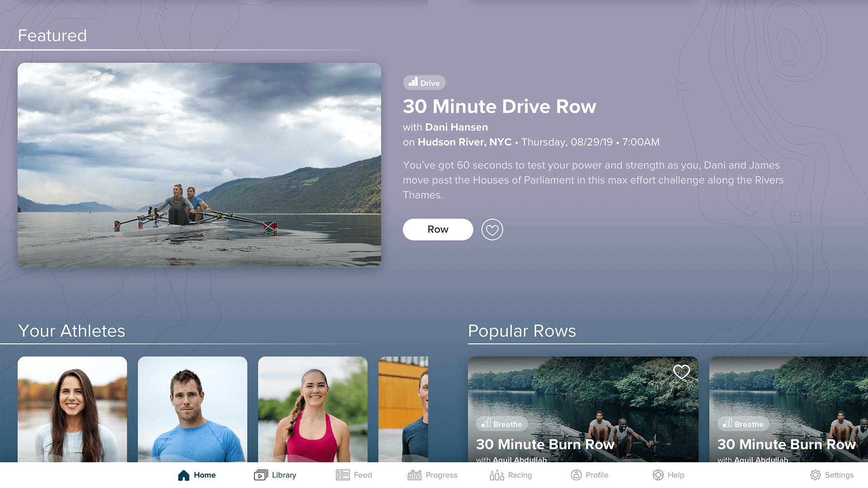Switch to the Library tab
This screenshot has height=488, width=868.
click(284, 475)
